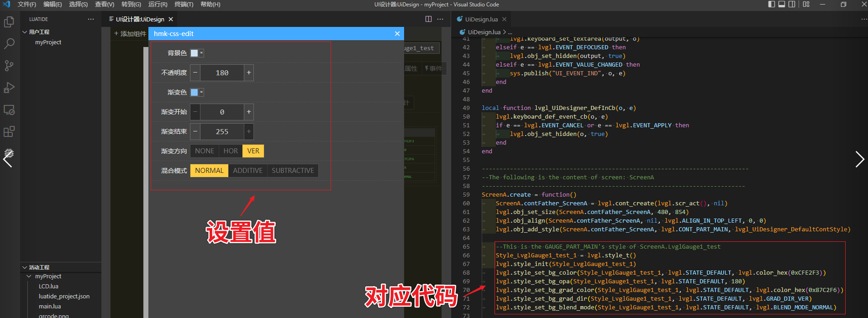Screen dimensions: 868x318
Task: Click the 渐变开始 value field
Action: coord(222,112)
